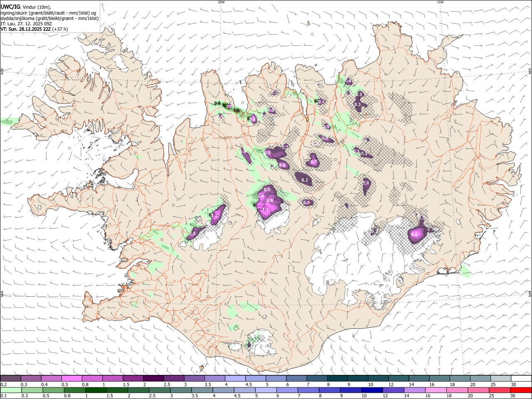Select the bright red swatch after 30 in lower legend
The image size is (532, 399).
(521, 390)
